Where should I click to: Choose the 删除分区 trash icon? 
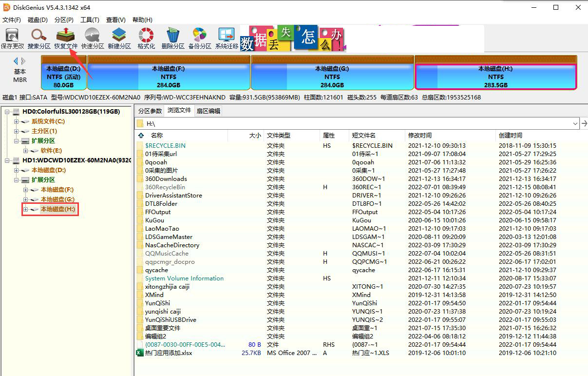pyautogui.click(x=173, y=38)
